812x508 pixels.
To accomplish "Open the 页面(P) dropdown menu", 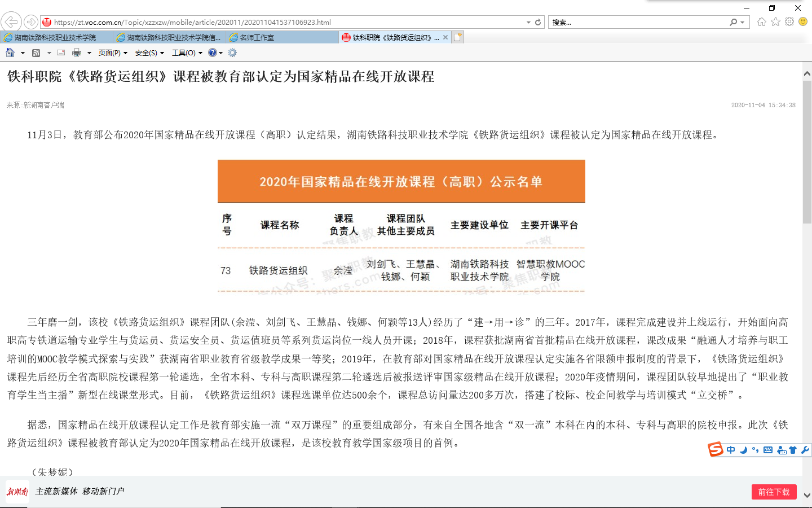I will 113,52.
